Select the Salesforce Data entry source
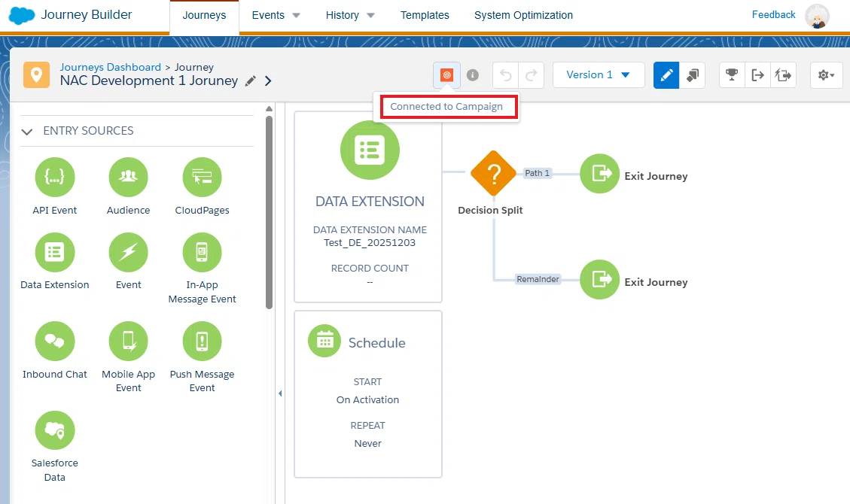 point(55,430)
